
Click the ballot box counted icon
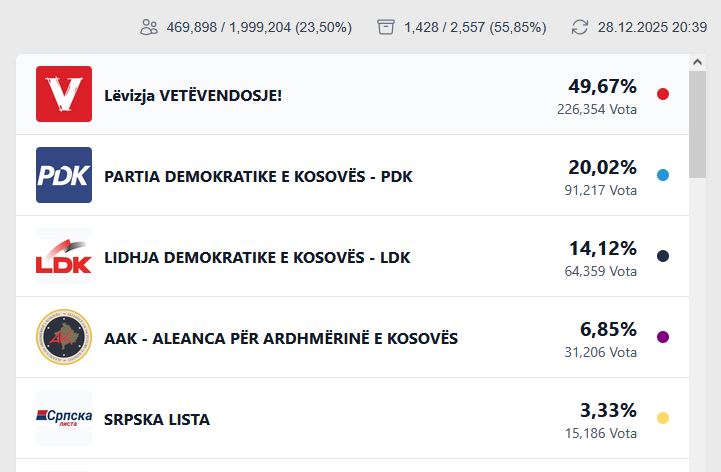[386, 27]
